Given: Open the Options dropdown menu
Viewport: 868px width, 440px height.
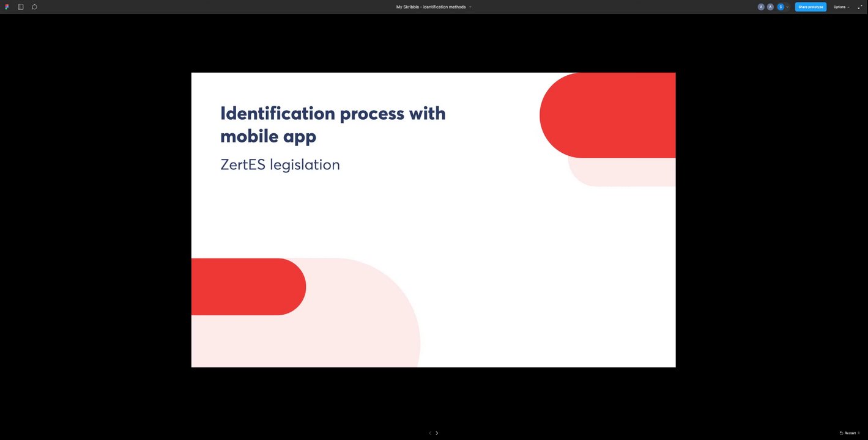Looking at the screenshot, I should [x=841, y=7].
